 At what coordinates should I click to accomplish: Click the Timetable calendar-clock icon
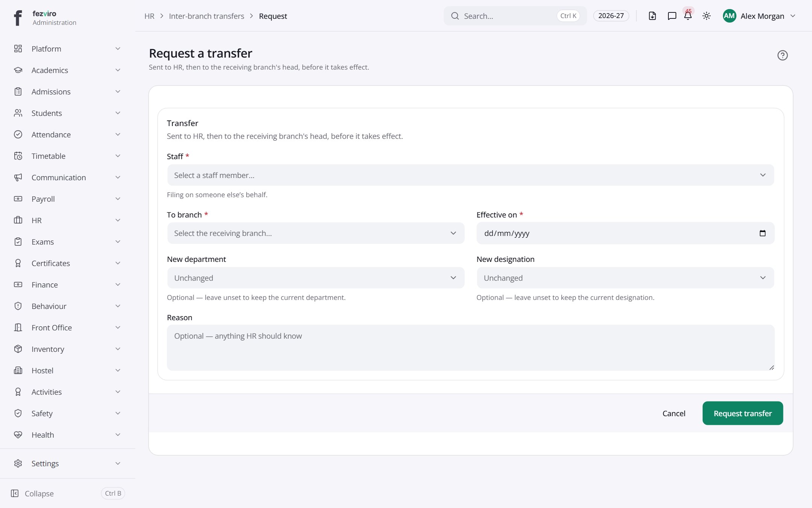(18, 156)
